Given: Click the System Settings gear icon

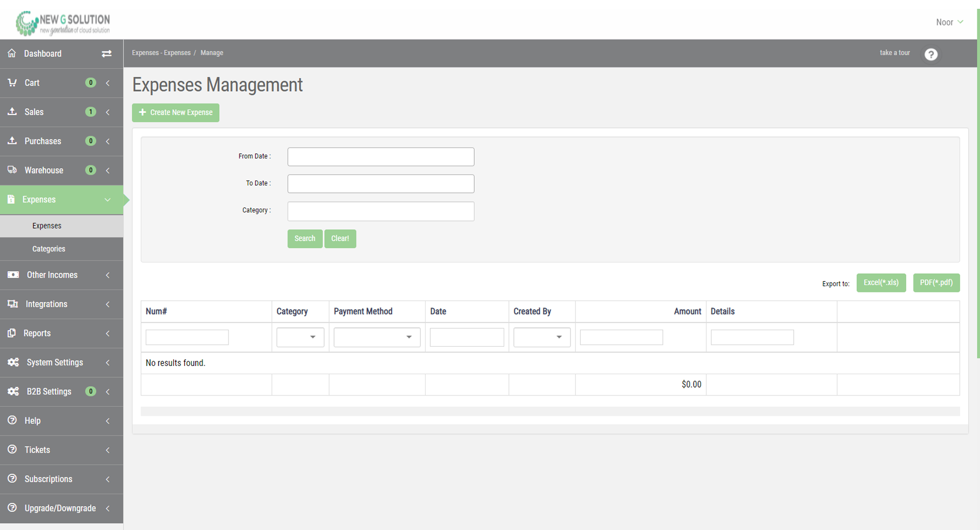Looking at the screenshot, I should coord(13,362).
